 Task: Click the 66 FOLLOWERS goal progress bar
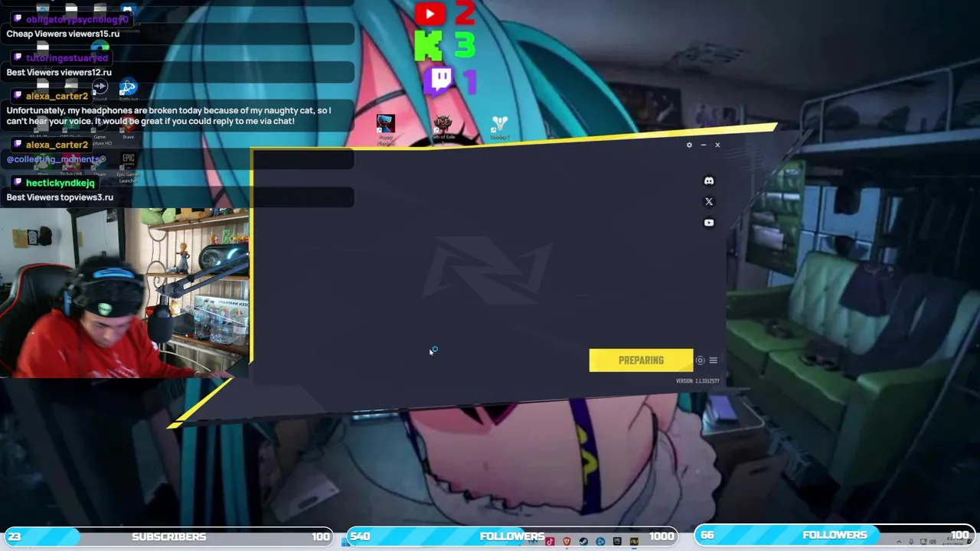835,536
